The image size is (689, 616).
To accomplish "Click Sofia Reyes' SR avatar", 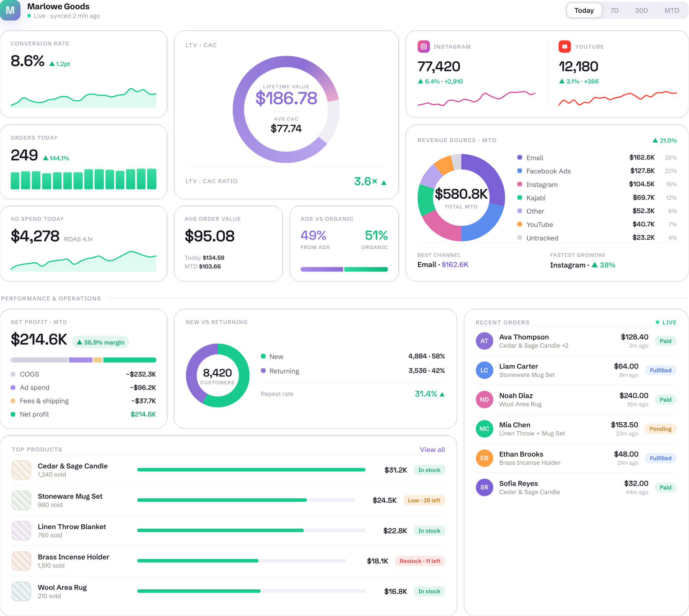I will click(x=484, y=487).
